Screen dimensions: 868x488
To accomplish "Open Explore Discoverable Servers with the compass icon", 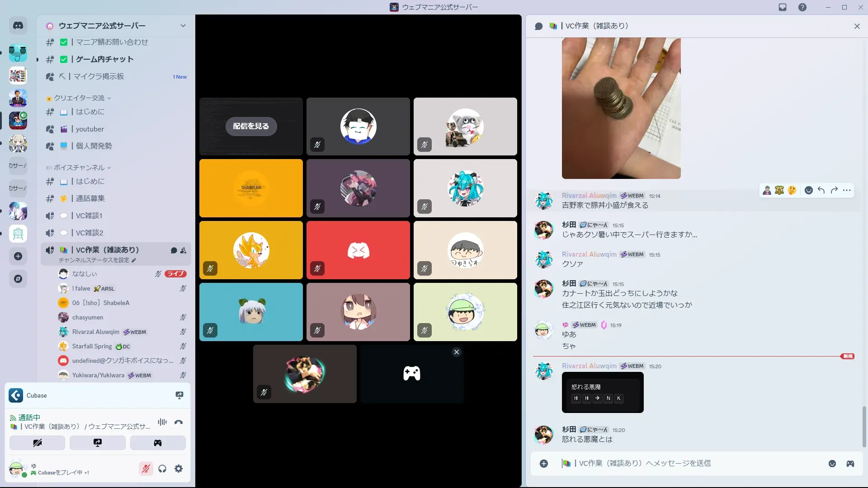I will (18, 279).
